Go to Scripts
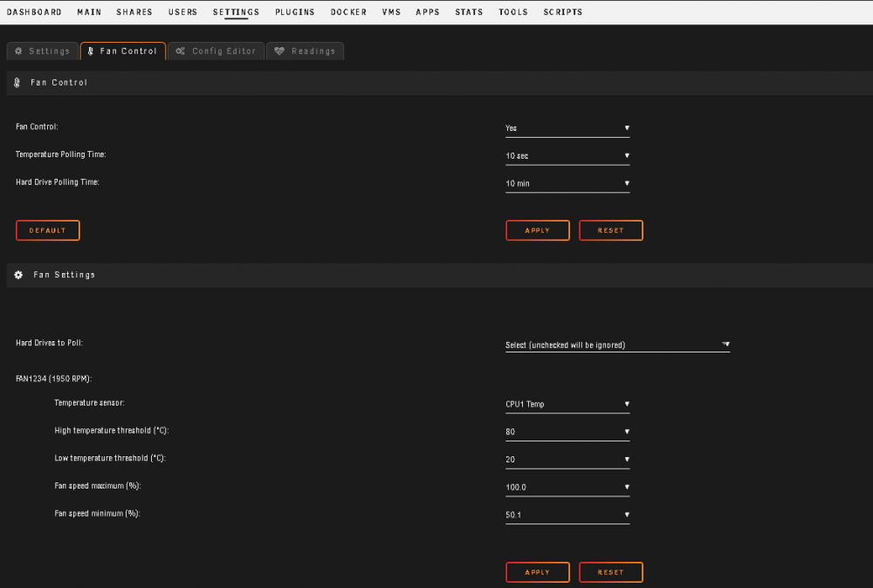 point(563,11)
